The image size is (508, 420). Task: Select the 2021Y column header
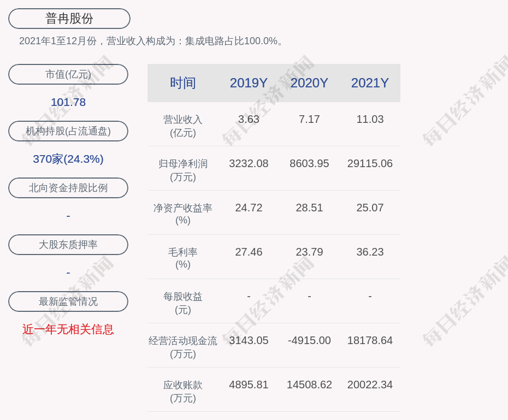370,83
